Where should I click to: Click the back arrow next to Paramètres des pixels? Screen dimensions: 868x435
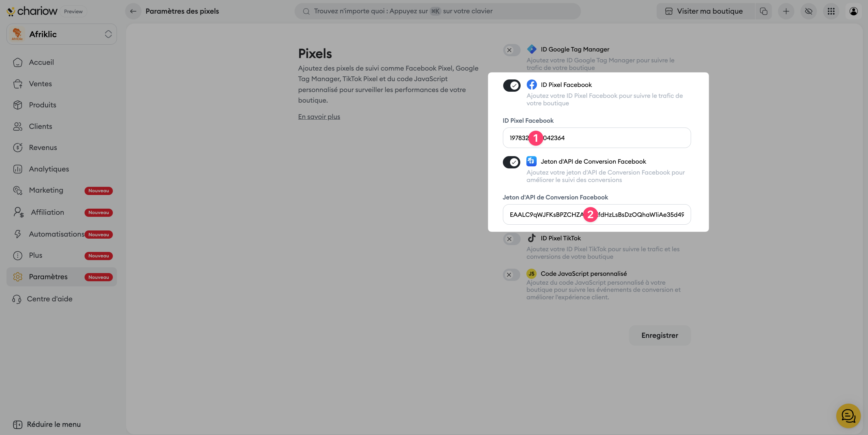point(133,11)
